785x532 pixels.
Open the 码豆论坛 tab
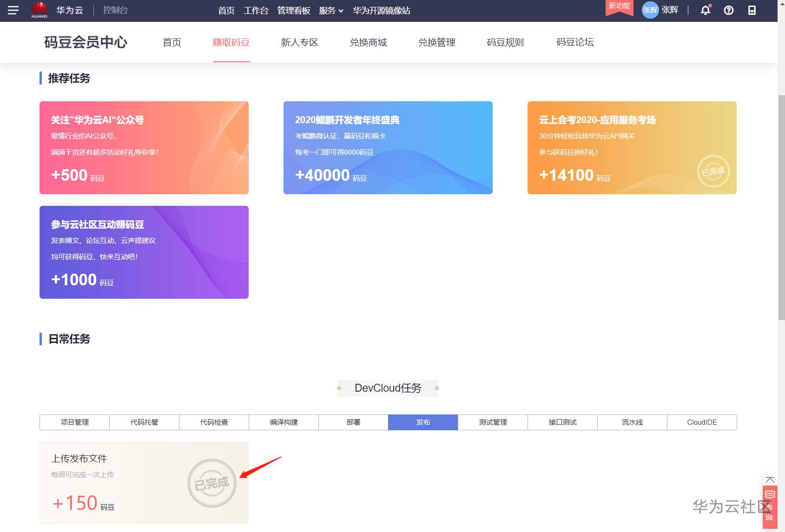click(575, 42)
